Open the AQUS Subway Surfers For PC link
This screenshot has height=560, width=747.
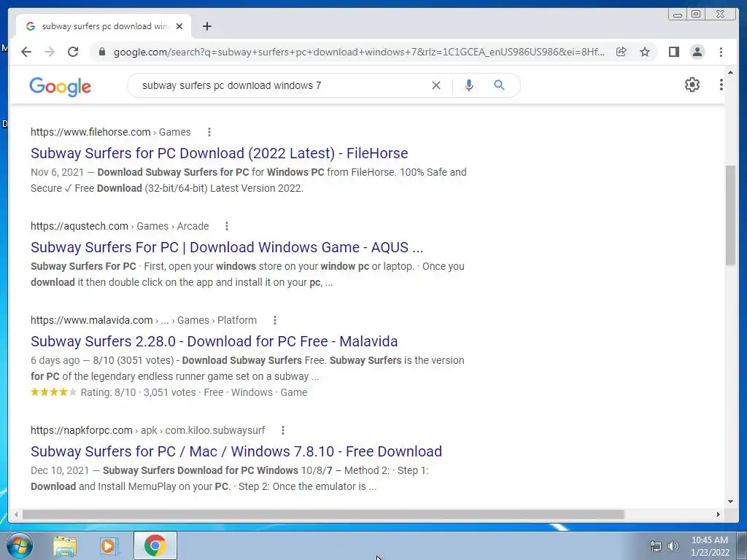coord(227,247)
